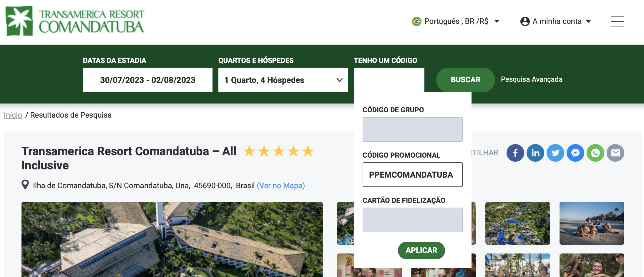The width and height of the screenshot is (644, 277).
Task: Focus the Cartão de Fidelização field
Action: (412, 220)
